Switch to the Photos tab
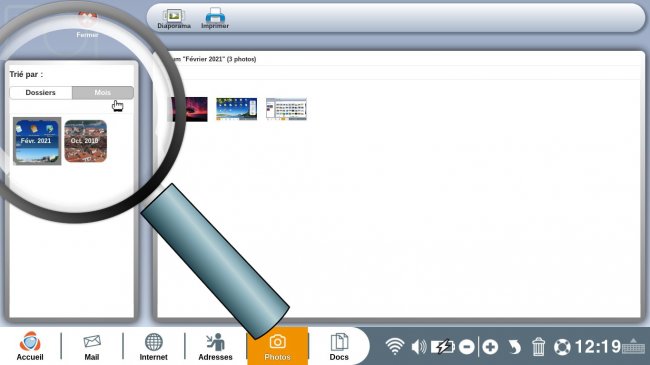This screenshot has height=365, width=650. click(277, 346)
